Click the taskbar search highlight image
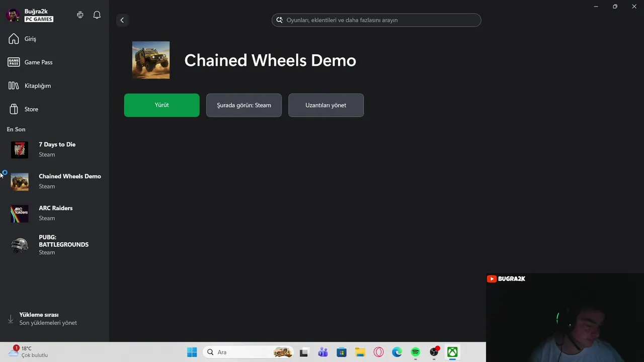The width and height of the screenshot is (644, 362). click(283, 352)
